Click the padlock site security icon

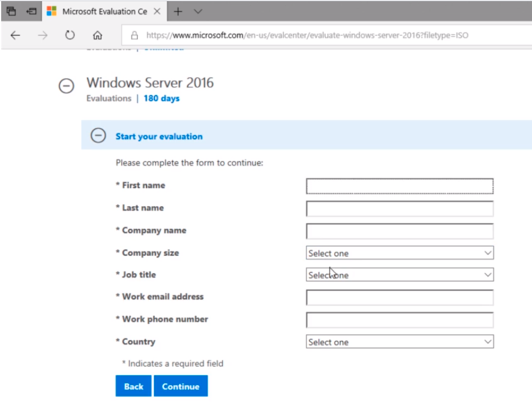[134, 36]
